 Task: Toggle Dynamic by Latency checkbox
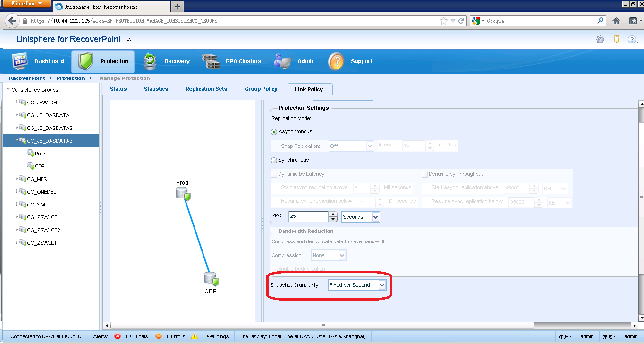(x=274, y=174)
